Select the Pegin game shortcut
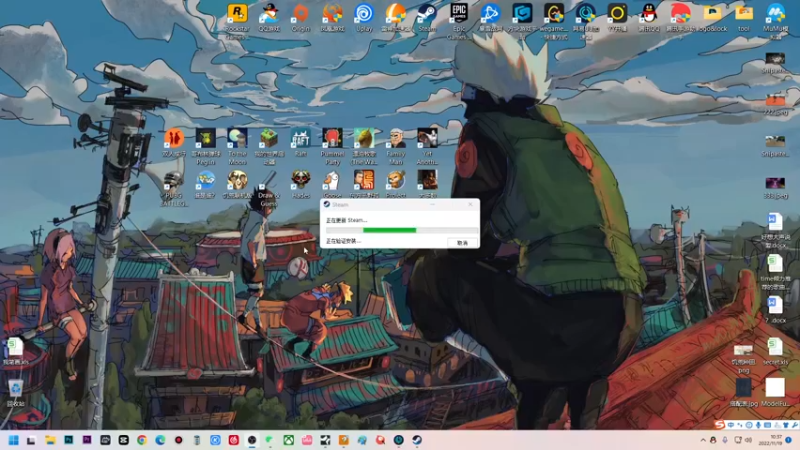800x450 pixels. coord(206,146)
